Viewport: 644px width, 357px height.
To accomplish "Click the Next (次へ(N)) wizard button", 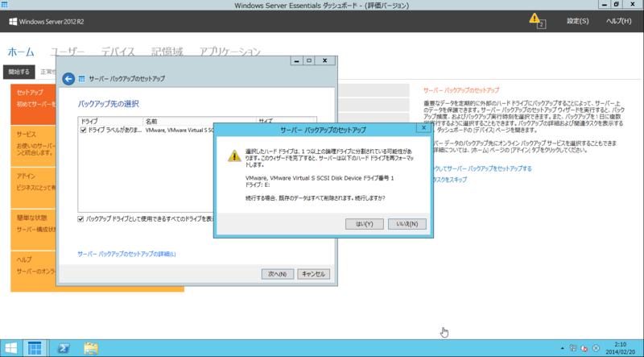I will 278,274.
